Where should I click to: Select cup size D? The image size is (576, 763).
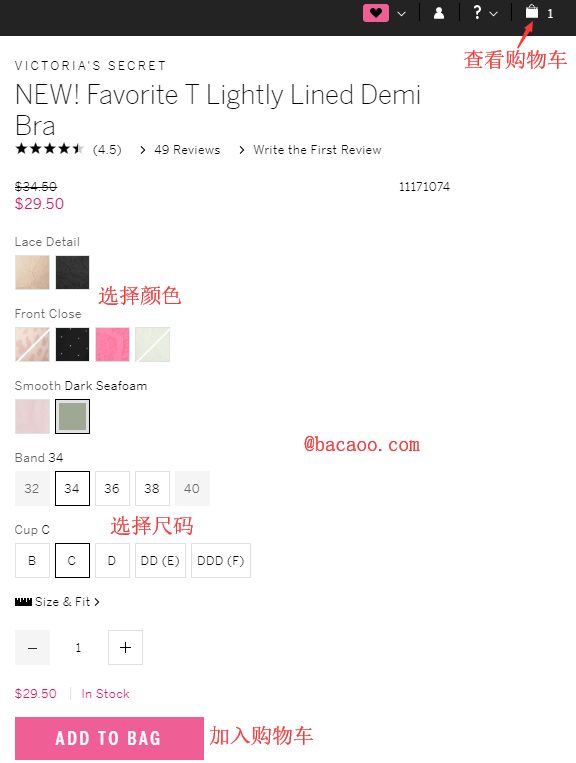click(112, 561)
